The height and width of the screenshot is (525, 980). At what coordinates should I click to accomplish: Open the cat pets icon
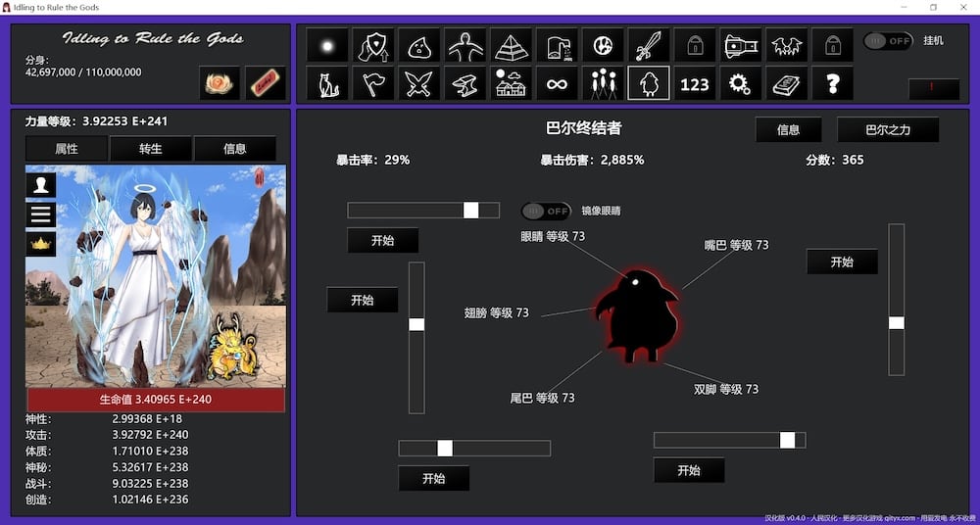327,83
